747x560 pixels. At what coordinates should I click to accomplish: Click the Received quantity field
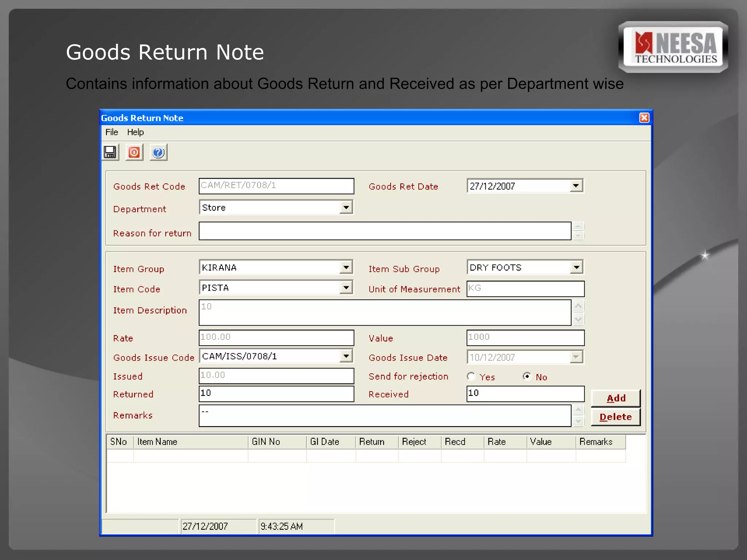pos(525,394)
